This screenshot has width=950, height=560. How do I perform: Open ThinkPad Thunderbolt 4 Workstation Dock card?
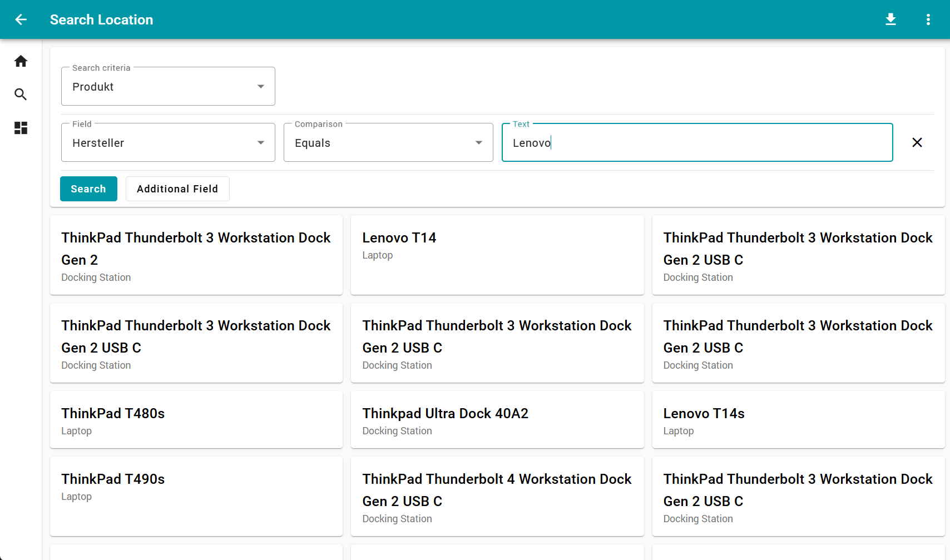(497, 497)
